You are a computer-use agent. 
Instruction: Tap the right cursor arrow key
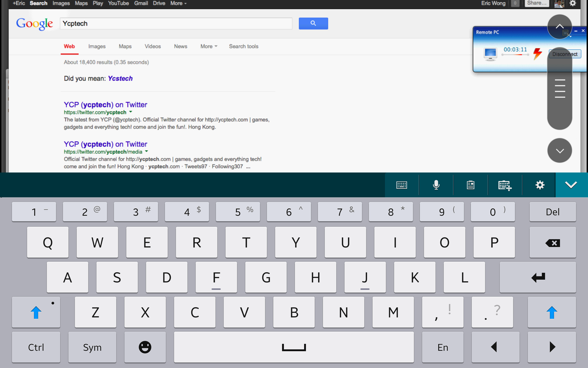click(551, 347)
